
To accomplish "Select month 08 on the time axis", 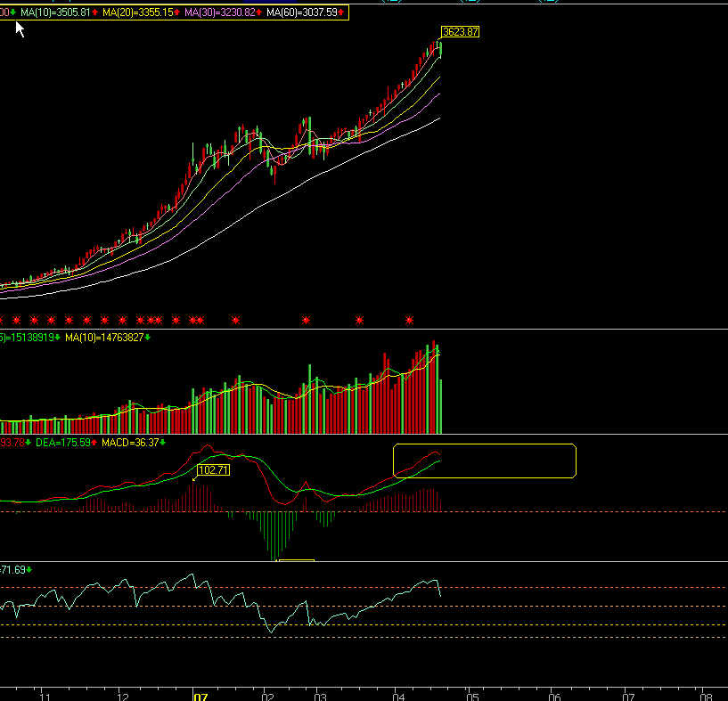I will pyautogui.click(x=707, y=697).
